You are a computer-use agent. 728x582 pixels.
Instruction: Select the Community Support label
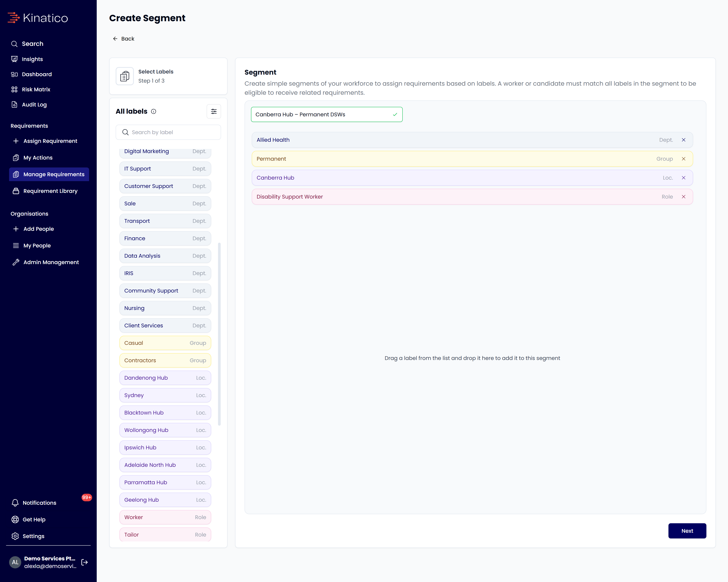(x=165, y=291)
